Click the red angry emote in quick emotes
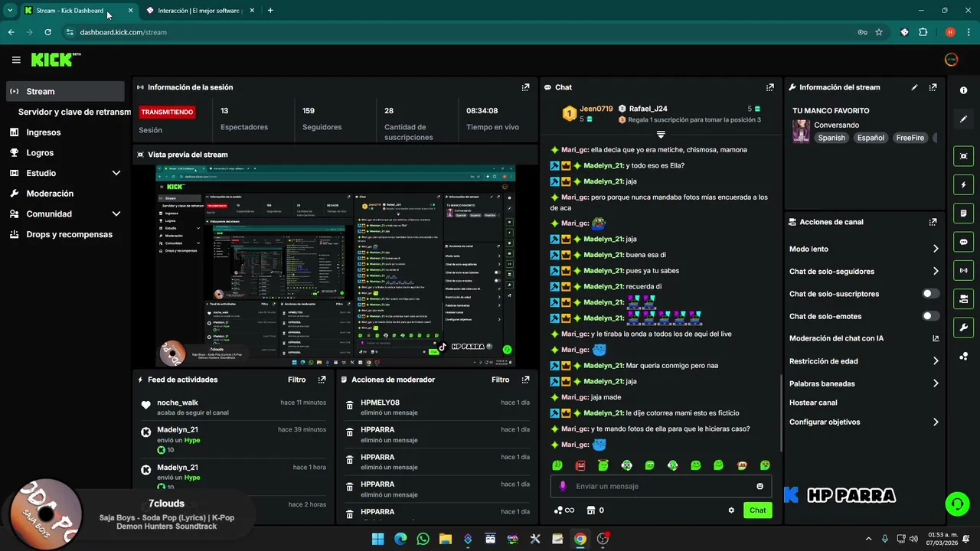Image resolution: width=980 pixels, height=551 pixels. click(x=580, y=465)
